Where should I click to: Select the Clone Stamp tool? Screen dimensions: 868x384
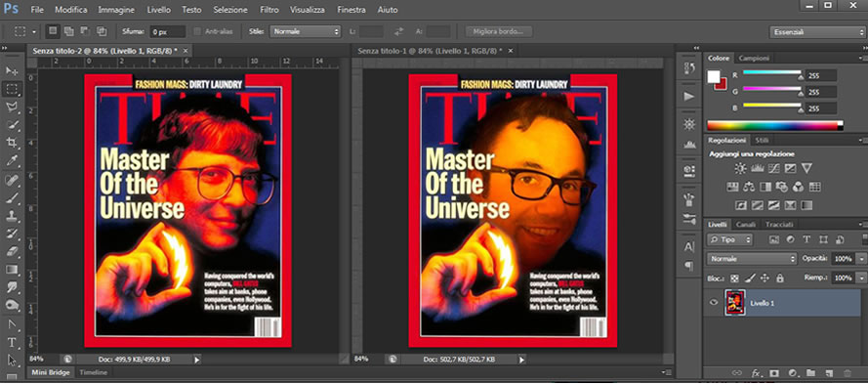(12, 216)
